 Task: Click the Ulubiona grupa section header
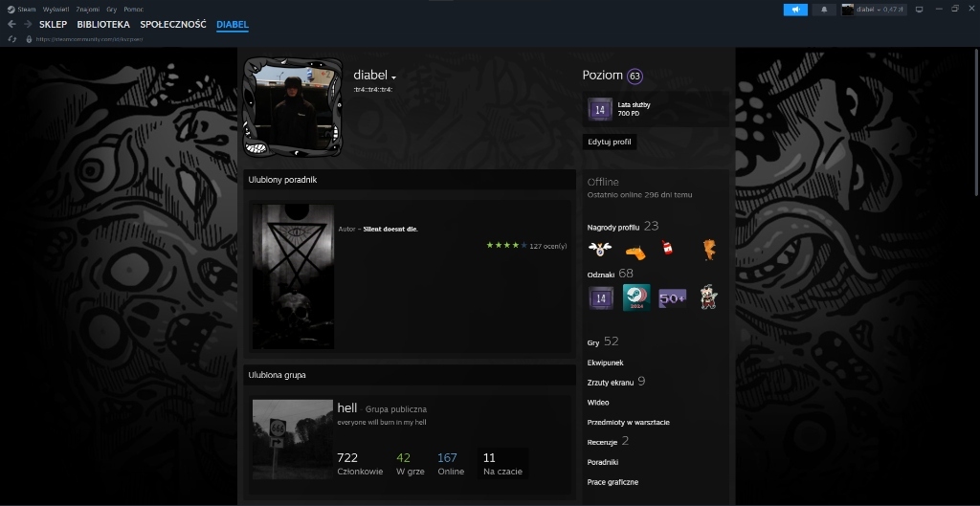[x=410, y=376]
